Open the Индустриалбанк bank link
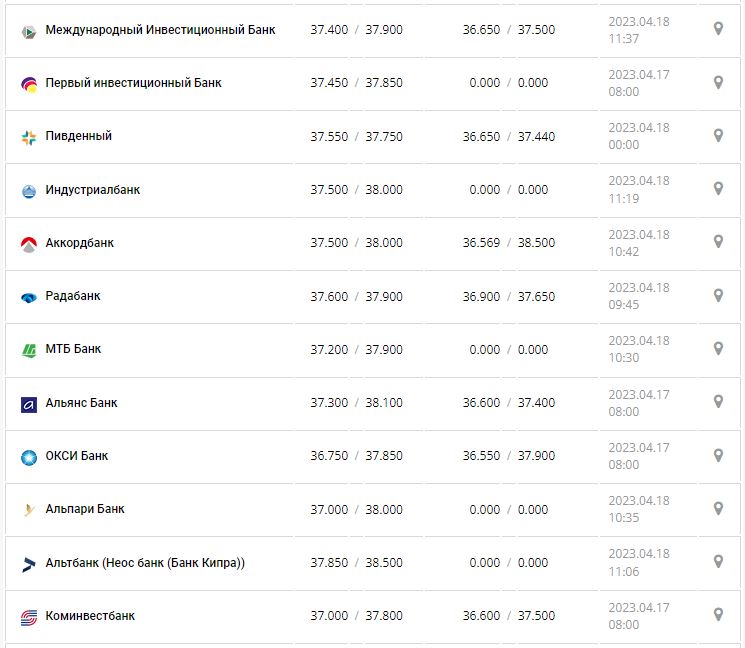 click(x=93, y=190)
